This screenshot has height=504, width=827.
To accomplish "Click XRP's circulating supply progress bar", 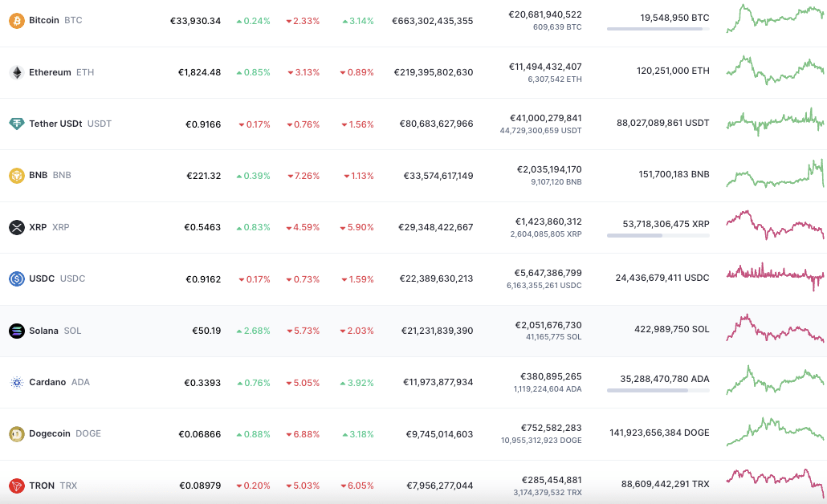I will point(658,236).
